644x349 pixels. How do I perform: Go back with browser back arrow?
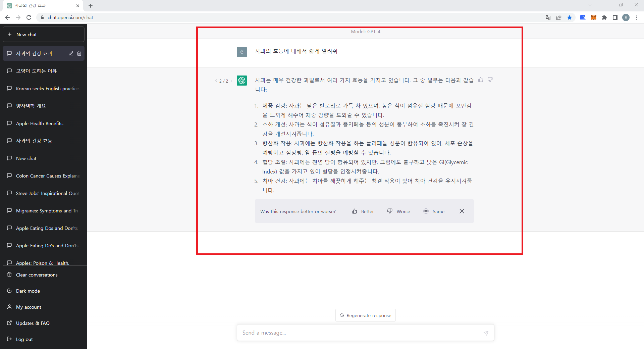pyautogui.click(x=7, y=17)
